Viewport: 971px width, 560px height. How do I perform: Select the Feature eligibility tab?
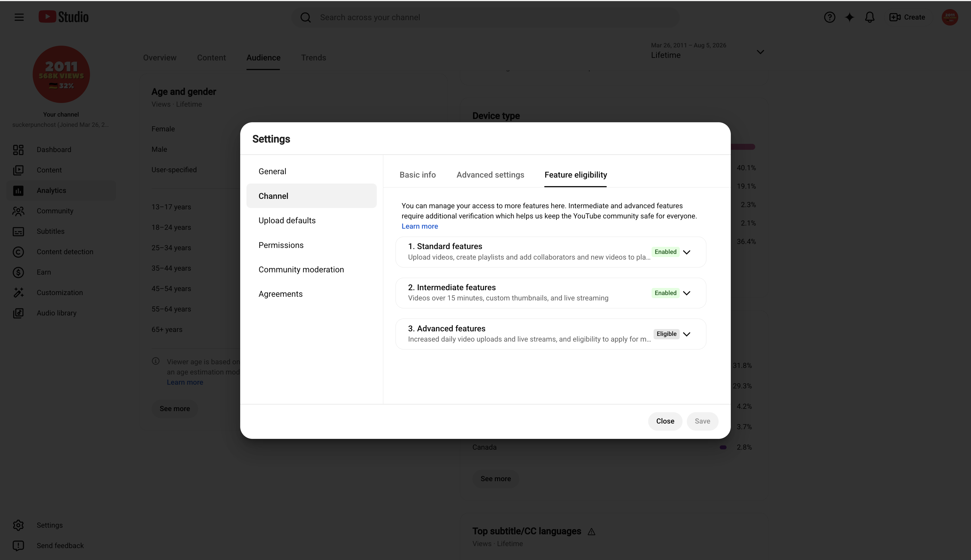pos(576,175)
